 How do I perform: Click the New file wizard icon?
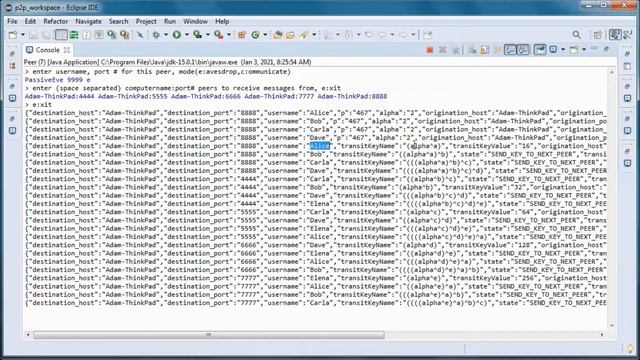pyautogui.click(x=13, y=35)
